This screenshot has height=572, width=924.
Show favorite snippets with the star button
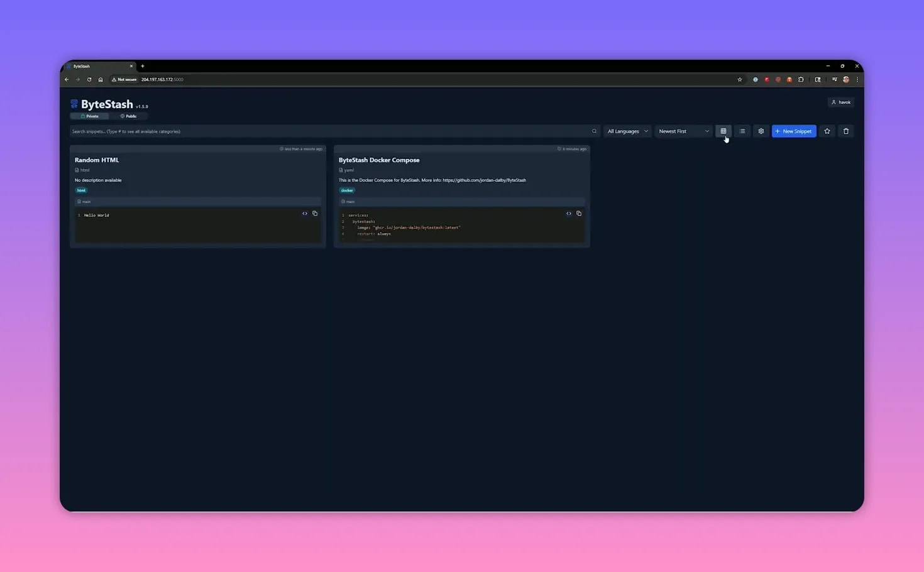[827, 131]
